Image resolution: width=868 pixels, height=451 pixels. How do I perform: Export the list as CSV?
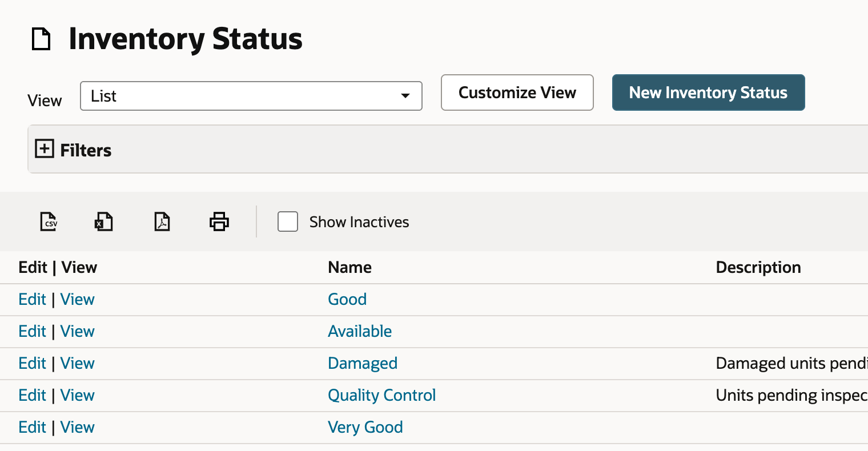[x=49, y=222]
